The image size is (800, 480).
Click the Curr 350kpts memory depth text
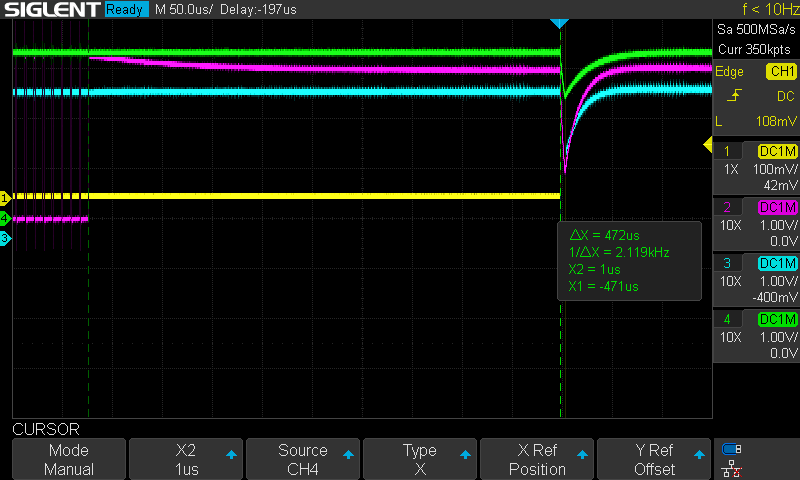point(754,49)
